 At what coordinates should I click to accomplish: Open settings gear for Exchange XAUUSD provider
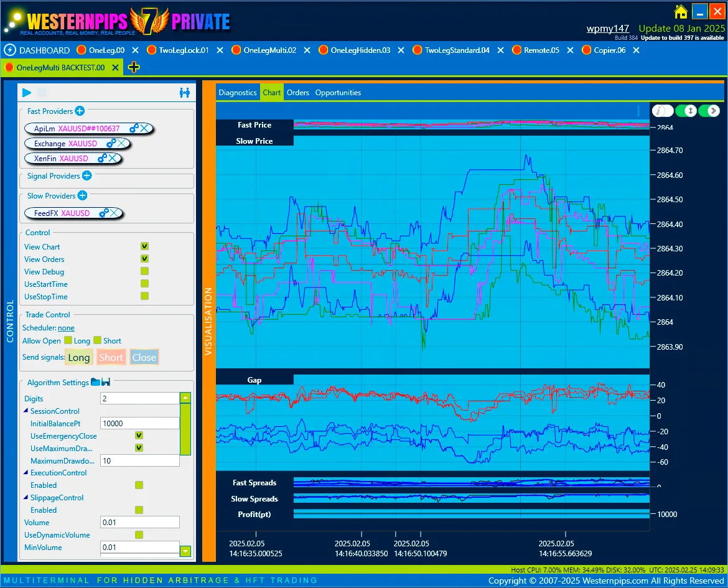(x=111, y=144)
